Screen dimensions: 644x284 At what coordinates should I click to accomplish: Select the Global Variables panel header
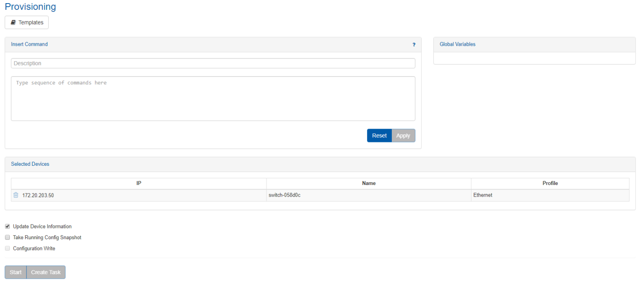coord(458,44)
